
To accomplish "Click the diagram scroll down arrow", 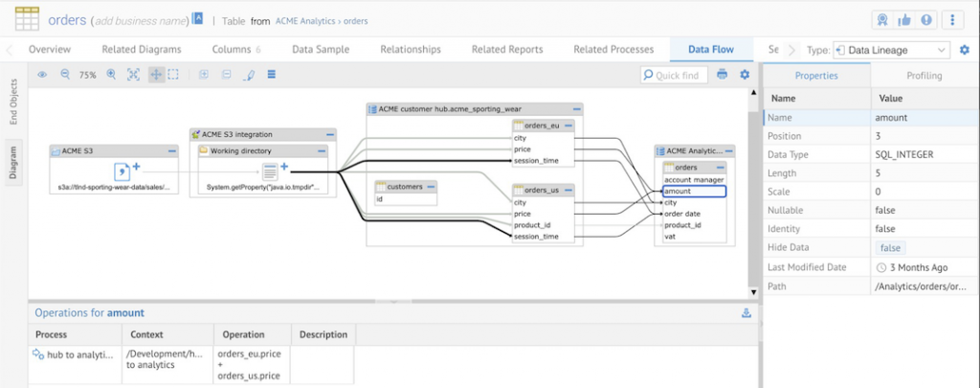I will (752, 293).
